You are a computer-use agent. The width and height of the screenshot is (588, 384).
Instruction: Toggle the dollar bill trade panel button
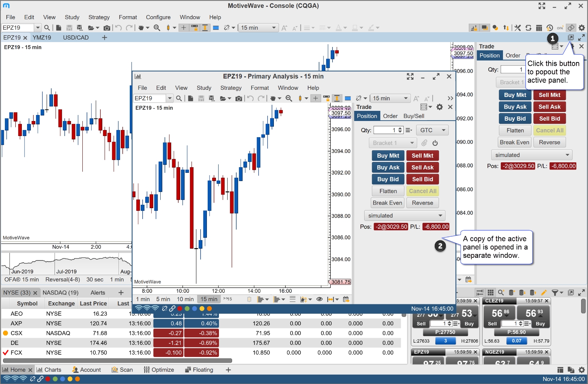[571, 28]
